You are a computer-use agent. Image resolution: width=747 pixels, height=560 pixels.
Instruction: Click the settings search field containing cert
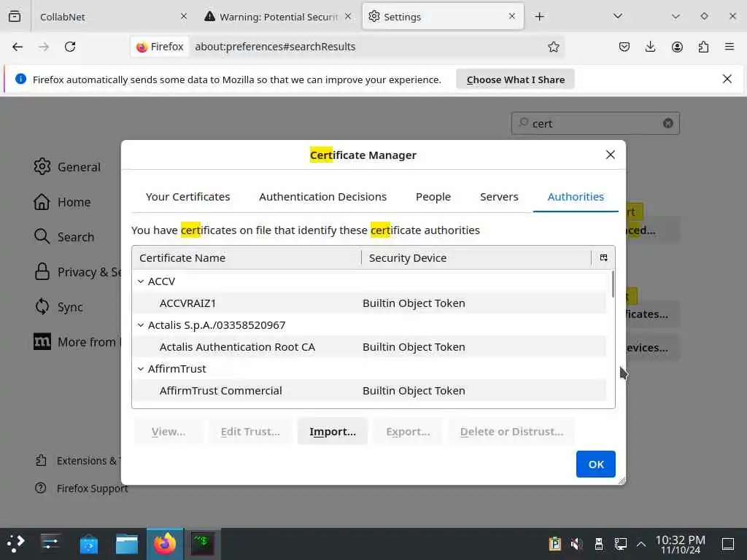click(595, 123)
